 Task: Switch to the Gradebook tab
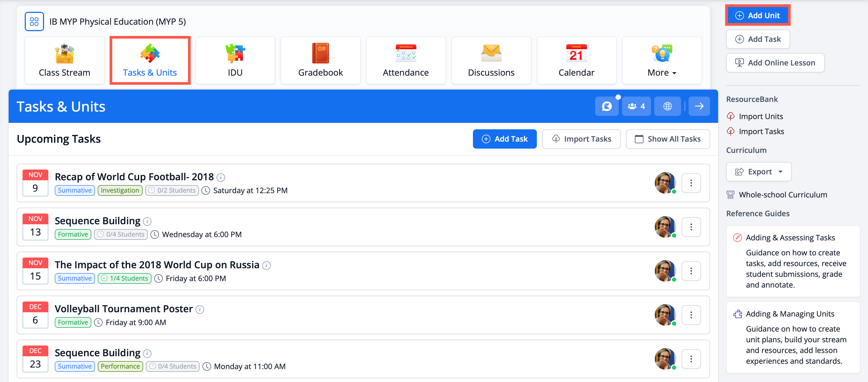click(320, 61)
